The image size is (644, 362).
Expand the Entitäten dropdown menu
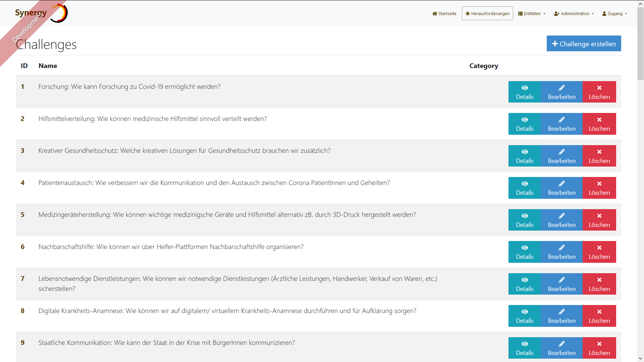tap(532, 13)
